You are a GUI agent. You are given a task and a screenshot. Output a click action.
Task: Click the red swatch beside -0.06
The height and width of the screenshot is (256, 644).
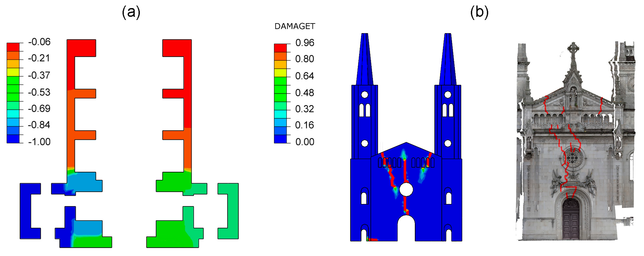pos(13,47)
